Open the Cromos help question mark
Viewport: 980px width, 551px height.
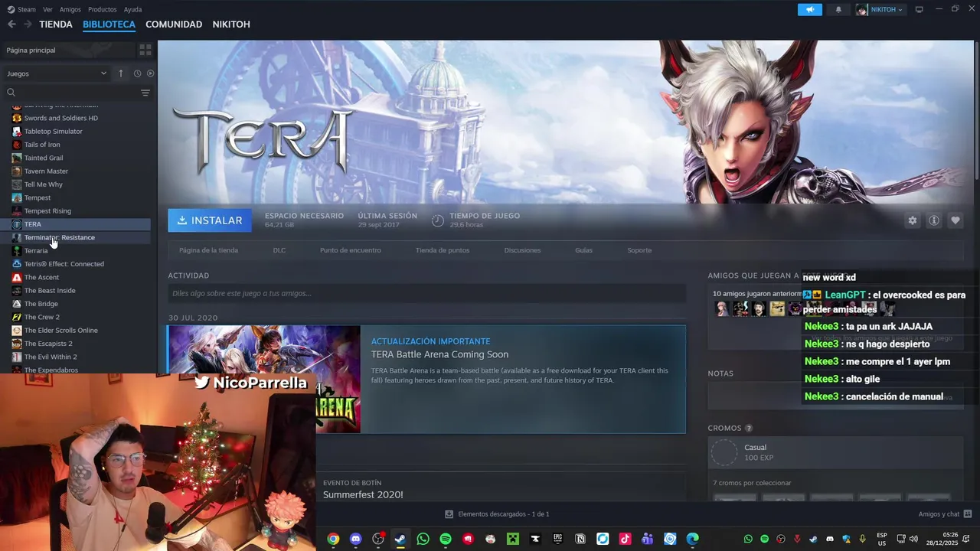[749, 429]
